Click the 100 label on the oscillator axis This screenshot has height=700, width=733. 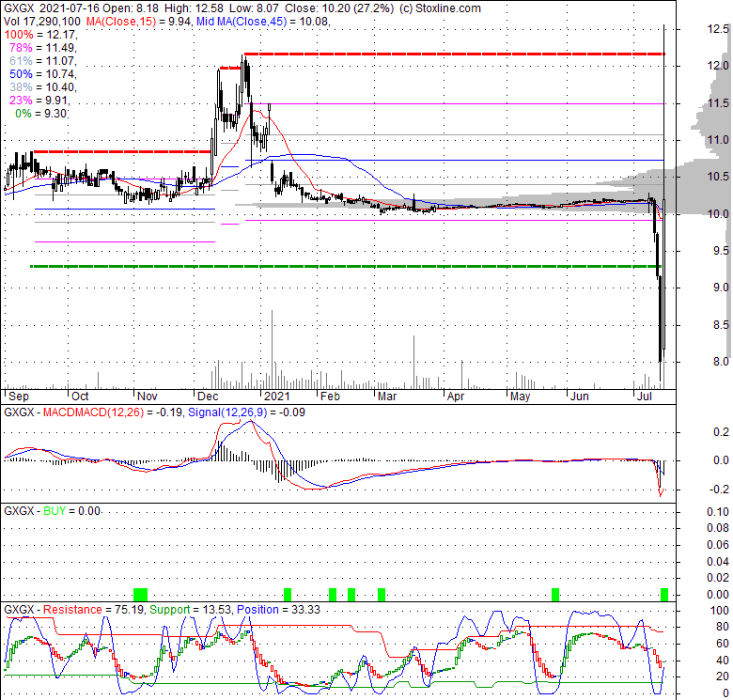720,611
